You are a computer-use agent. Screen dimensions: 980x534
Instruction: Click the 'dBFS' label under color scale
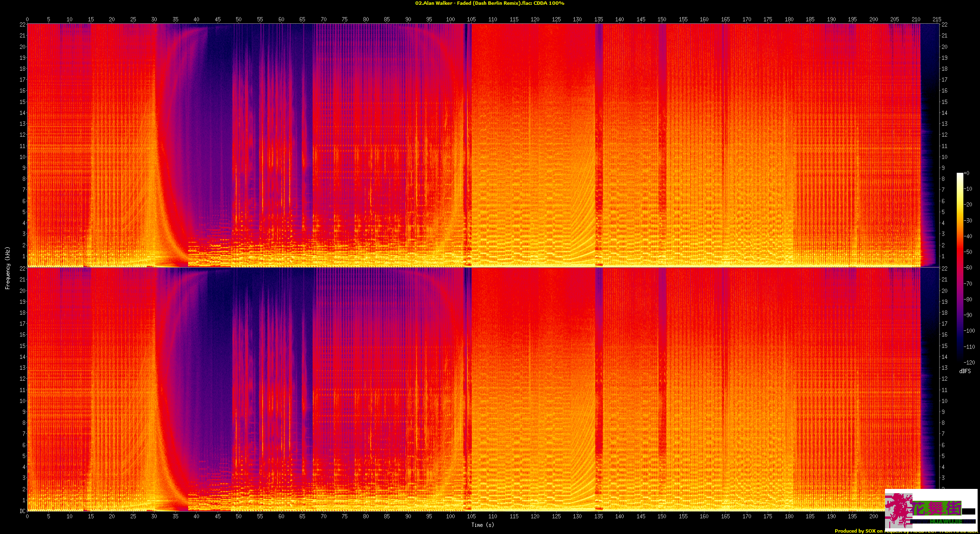point(965,371)
